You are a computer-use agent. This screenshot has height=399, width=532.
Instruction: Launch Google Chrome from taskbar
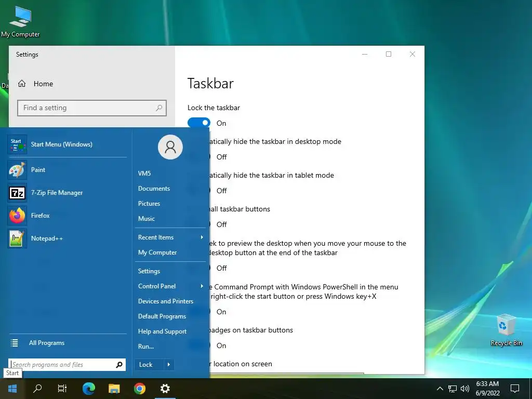click(139, 389)
